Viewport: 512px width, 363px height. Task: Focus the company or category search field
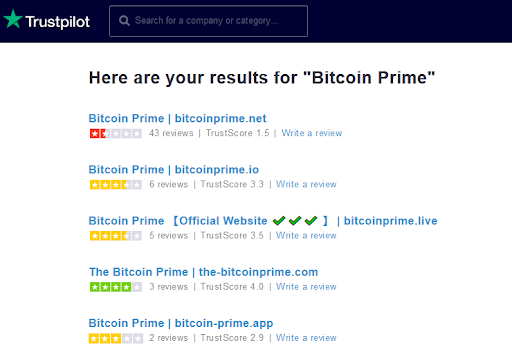point(208,21)
